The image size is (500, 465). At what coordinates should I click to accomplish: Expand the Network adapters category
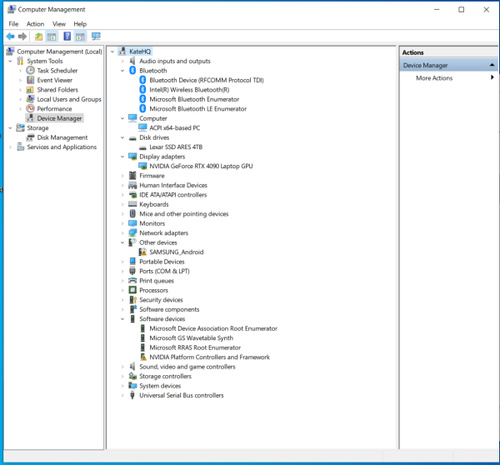point(122,233)
